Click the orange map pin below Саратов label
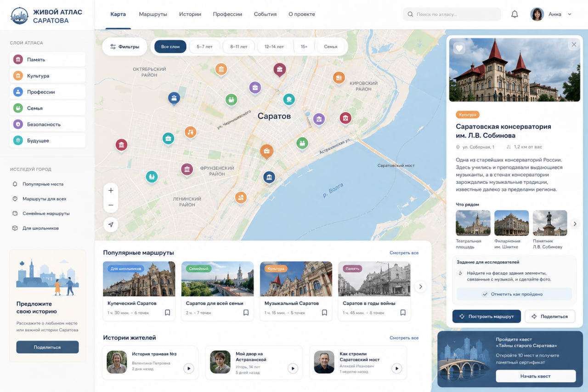This screenshot has width=588, height=392. click(x=266, y=151)
